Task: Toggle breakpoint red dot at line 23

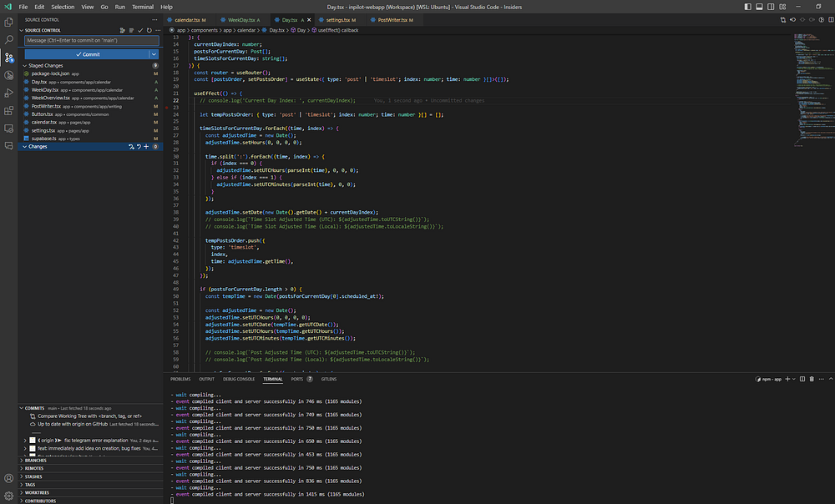Action: point(168,108)
